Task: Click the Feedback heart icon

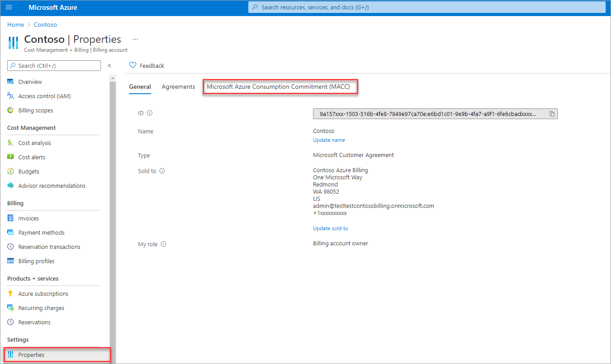Action: tap(133, 66)
